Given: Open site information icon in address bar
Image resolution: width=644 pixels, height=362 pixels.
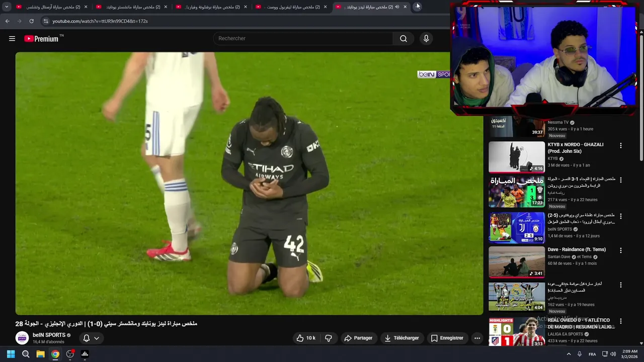Looking at the screenshot, I should point(46,21).
